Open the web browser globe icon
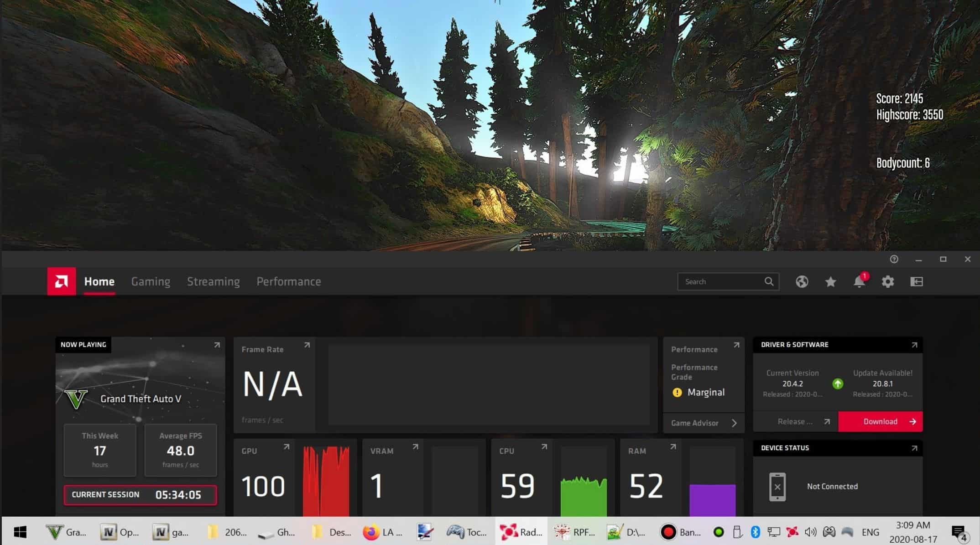Viewport: 980px width, 545px height. [x=802, y=282]
